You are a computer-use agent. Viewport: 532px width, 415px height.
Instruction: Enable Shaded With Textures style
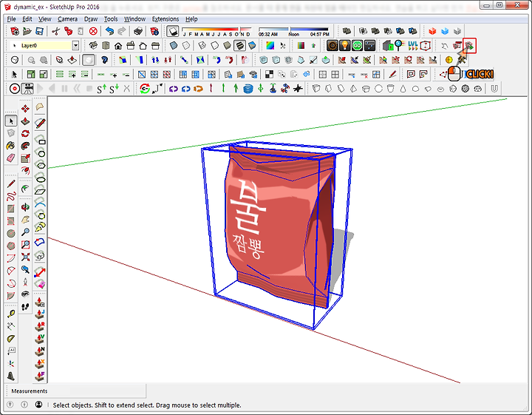[239, 46]
